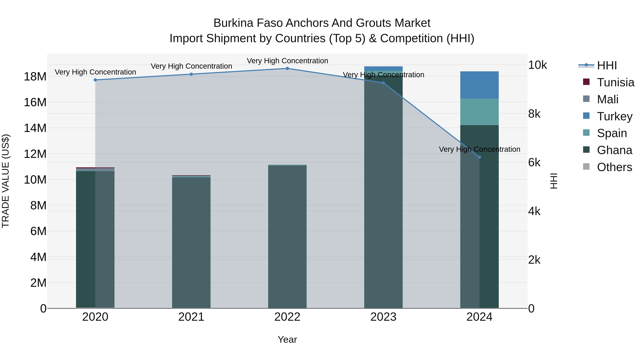The image size is (644, 362).
Task: Click the vertical HHI right axis title
Action: click(x=554, y=181)
